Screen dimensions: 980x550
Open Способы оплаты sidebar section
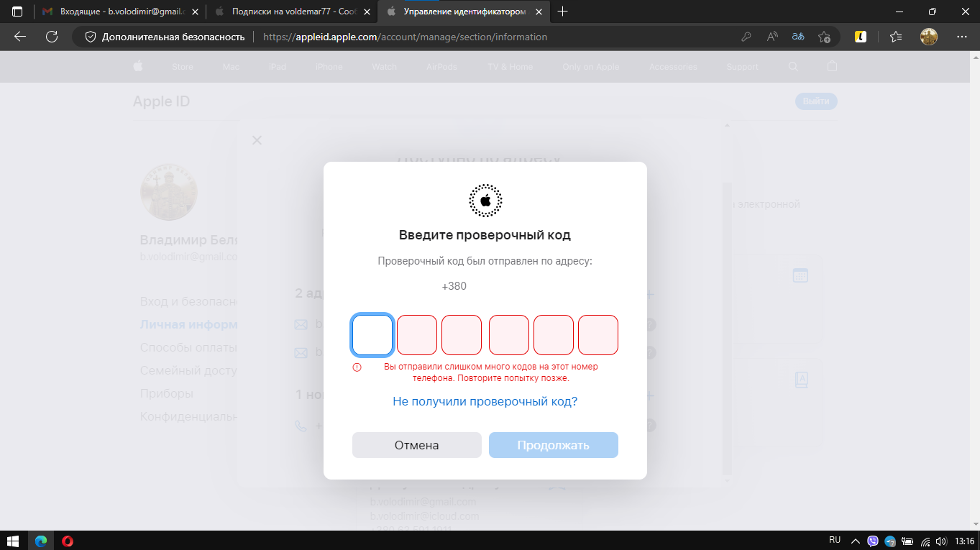(188, 347)
